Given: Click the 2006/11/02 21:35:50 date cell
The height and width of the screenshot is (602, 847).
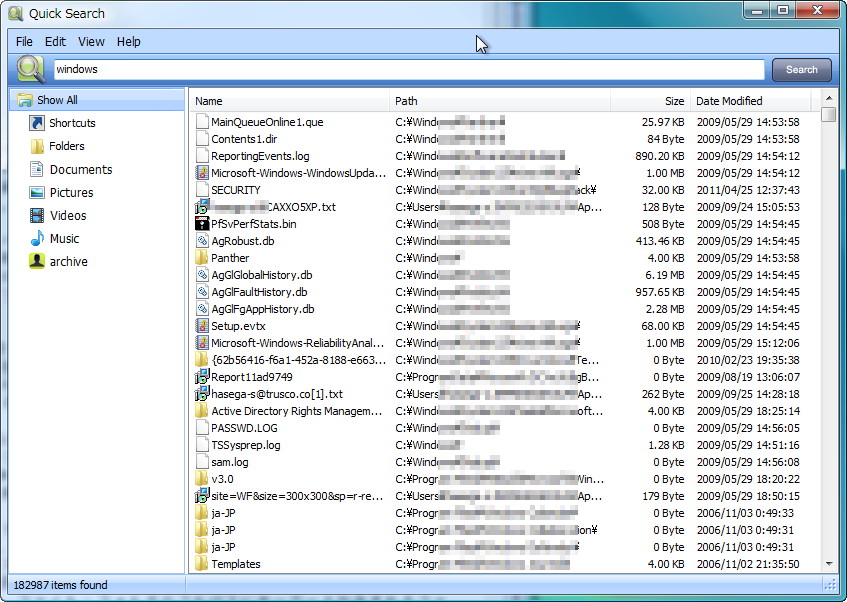Looking at the screenshot, I should click(x=748, y=564).
